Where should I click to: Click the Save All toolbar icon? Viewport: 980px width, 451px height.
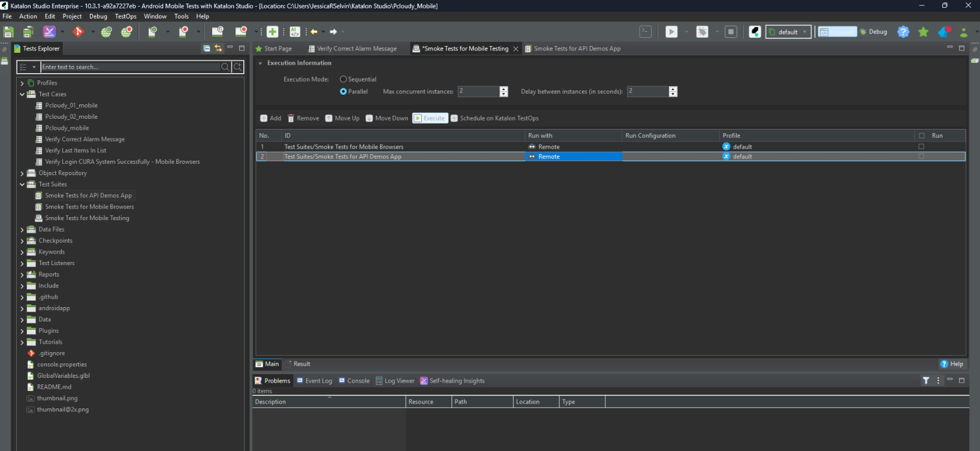coord(28,32)
